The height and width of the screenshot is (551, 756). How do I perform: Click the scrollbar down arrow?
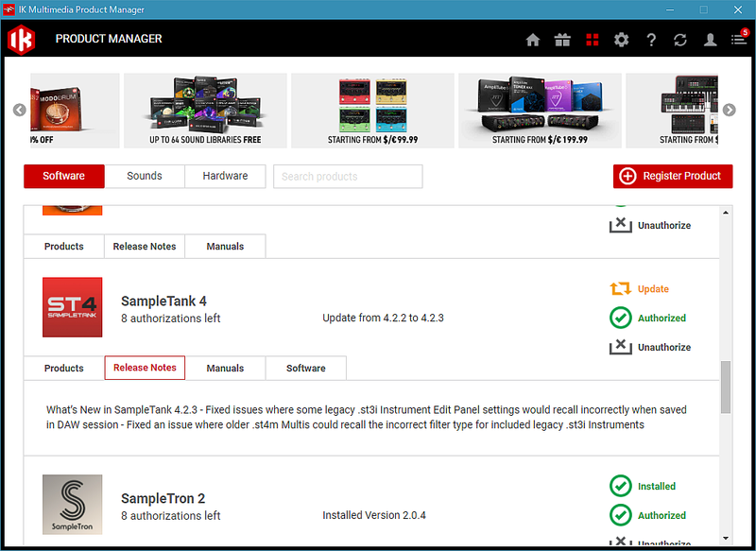coord(726,538)
